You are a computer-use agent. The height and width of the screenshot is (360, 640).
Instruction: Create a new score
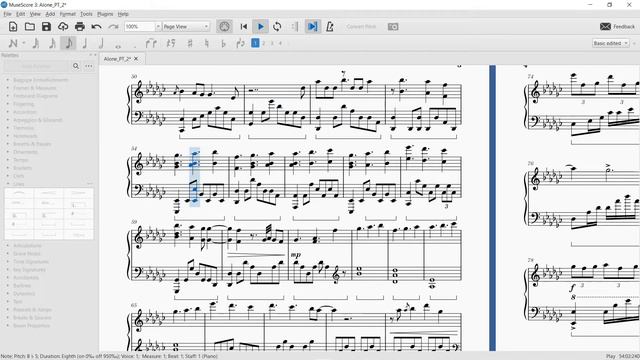tap(13, 27)
